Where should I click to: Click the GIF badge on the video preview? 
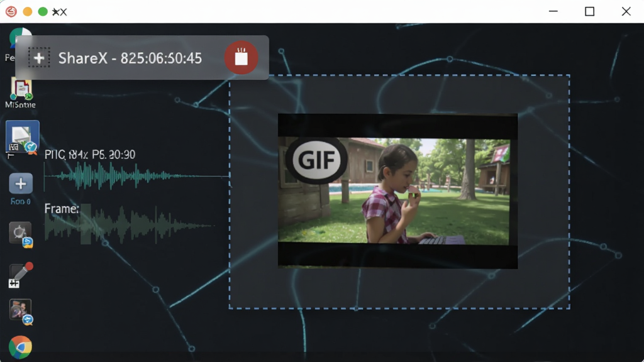(x=316, y=160)
